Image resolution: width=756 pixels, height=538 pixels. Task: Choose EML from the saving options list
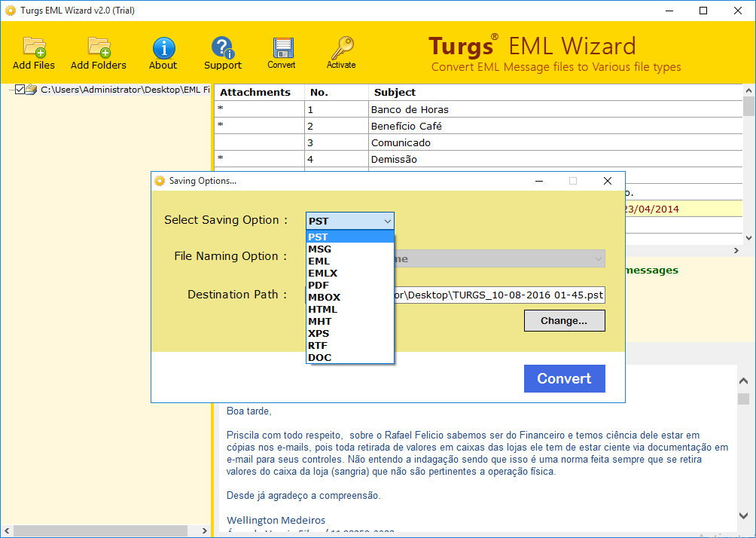click(x=350, y=261)
